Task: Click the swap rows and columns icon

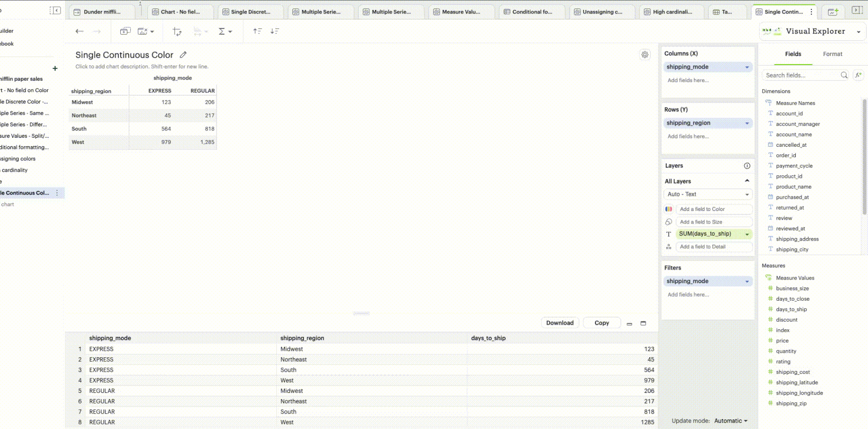Action: [x=177, y=31]
